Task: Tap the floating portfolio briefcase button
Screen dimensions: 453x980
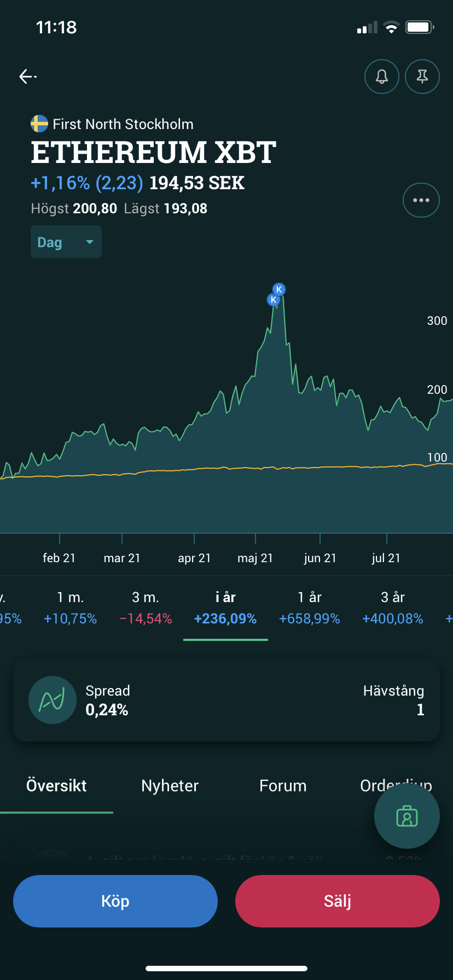Action: pos(407,816)
